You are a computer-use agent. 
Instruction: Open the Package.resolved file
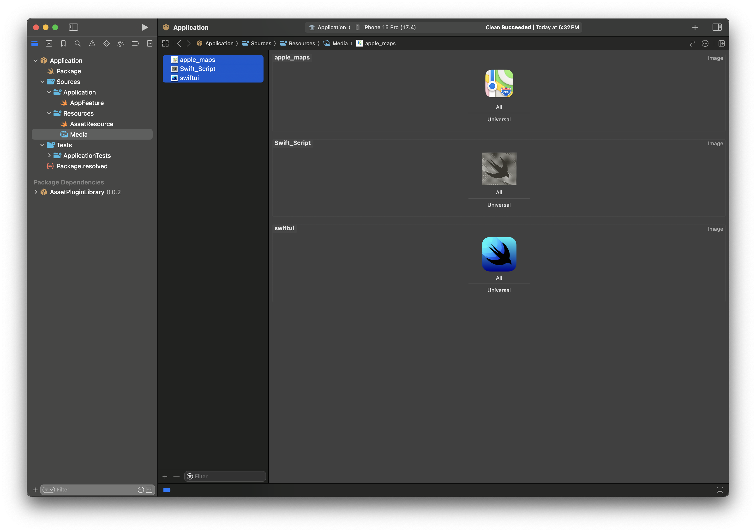pyautogui.click(x=92, y=166)
